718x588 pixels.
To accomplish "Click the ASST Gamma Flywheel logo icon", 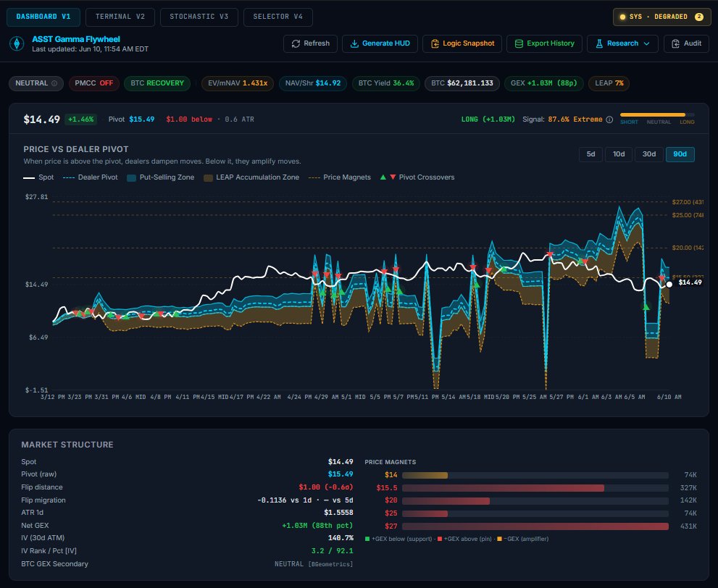I will click(x=17, y=43).
